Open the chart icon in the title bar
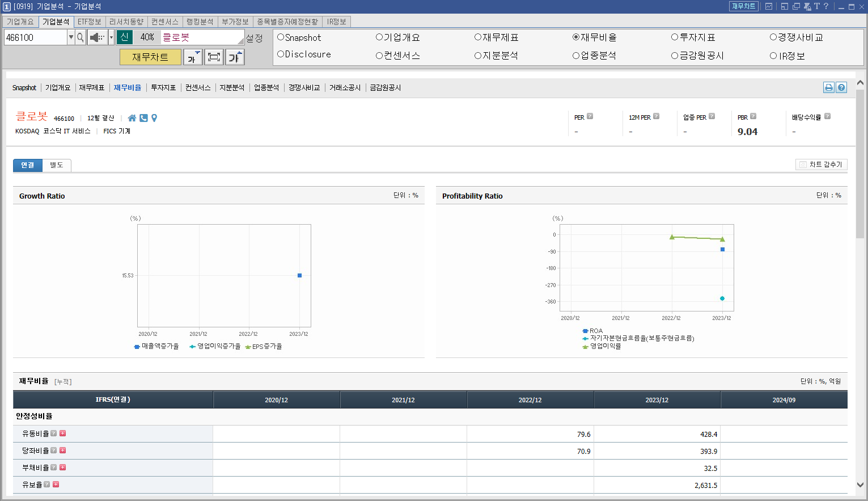This screenshot has width=868, height=501. coord(769,6)
